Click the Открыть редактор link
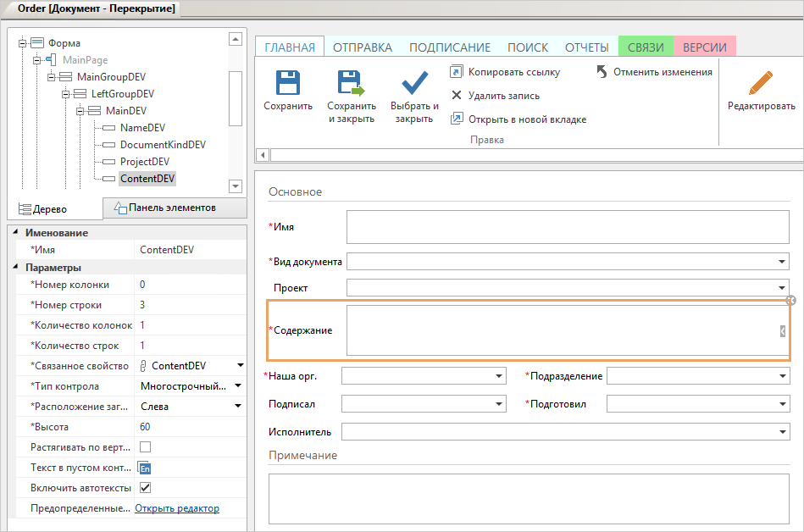This screenshot has width=804, height=532. tap(177, 508)
